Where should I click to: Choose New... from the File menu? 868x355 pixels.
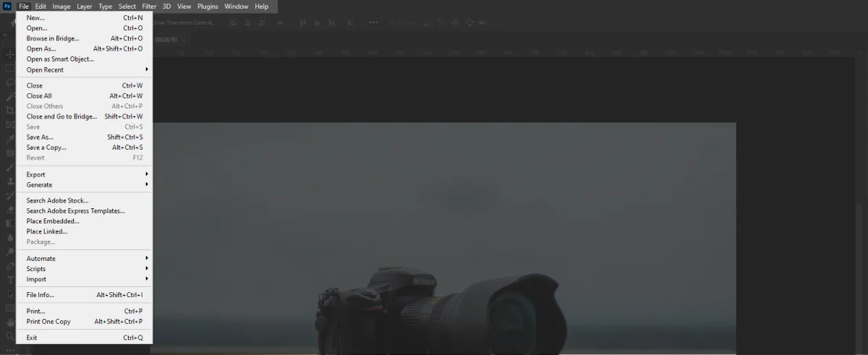(35, 17)
